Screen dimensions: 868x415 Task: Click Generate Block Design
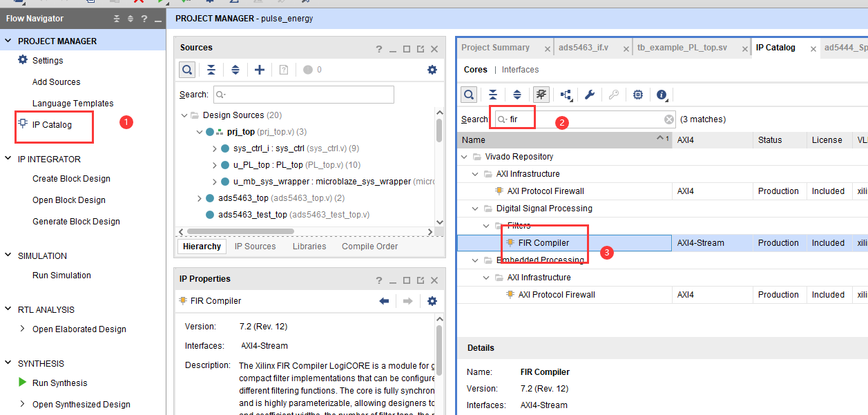pos(76,221)
